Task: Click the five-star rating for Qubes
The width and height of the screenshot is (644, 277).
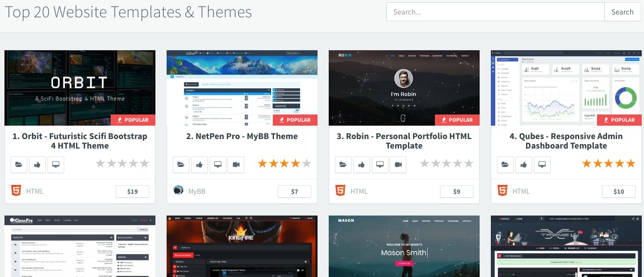Action: click(x=609, y=164)
